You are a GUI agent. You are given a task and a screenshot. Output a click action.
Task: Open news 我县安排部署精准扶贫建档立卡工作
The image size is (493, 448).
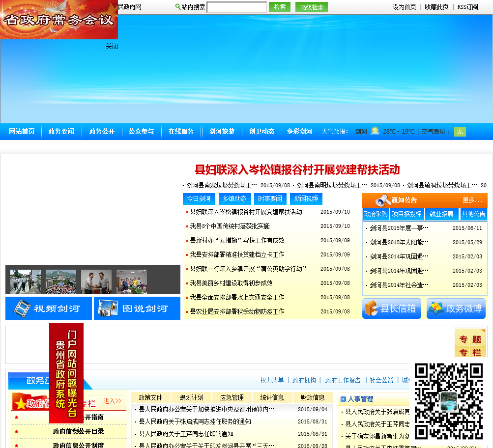pyautogui.click(x=237, y=254)
